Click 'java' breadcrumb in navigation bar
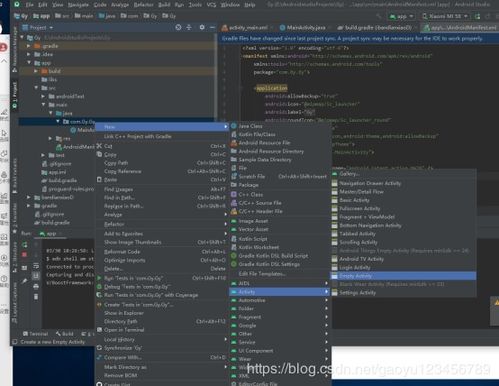 (107, 16)
